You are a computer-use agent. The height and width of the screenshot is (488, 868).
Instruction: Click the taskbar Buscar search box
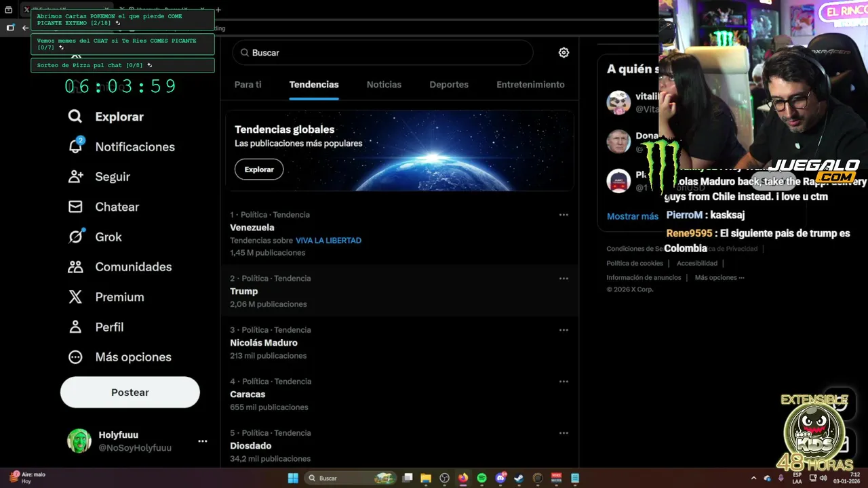point(351,478)
